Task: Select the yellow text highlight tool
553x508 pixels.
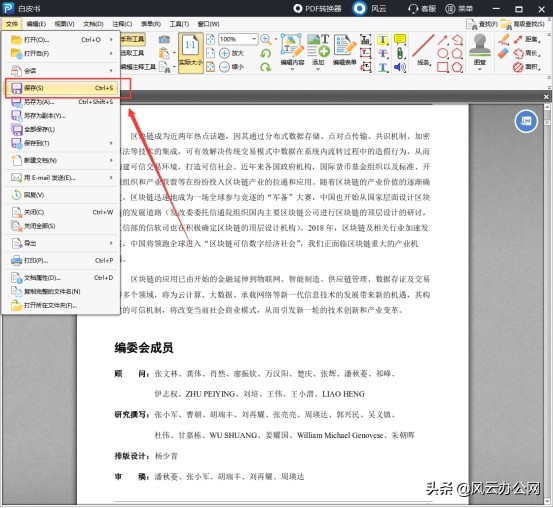Action: coord(383,40)
